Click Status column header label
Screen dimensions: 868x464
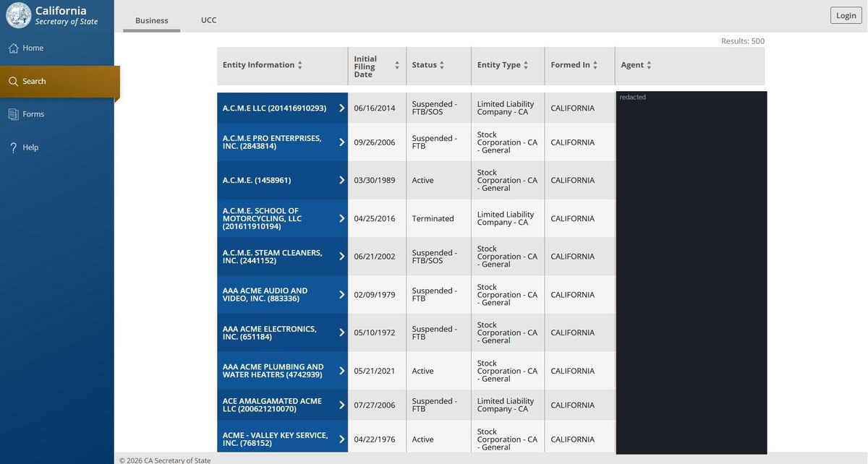click(425, 65)
